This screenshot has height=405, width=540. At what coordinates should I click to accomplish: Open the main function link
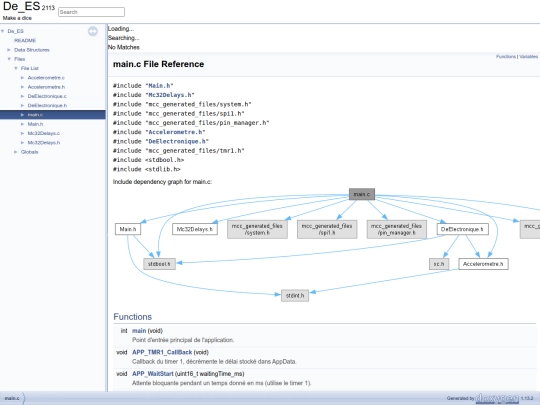coord(139,331)
